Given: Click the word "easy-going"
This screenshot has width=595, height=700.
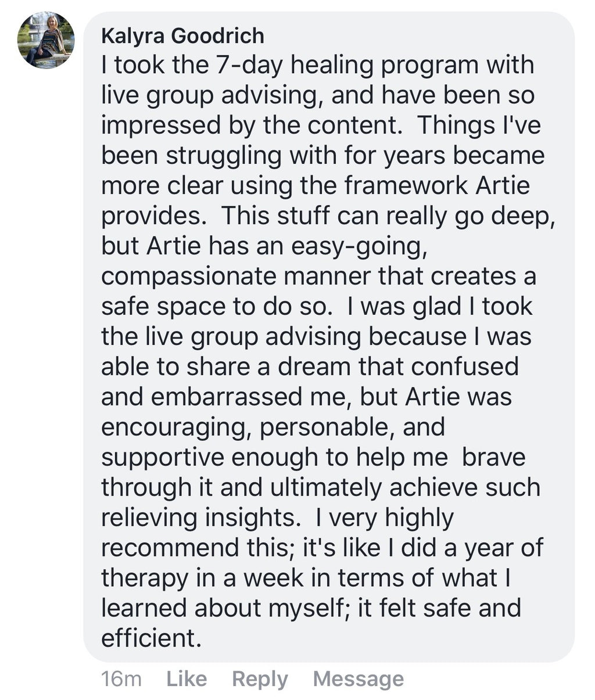Looking at the screenshot, I should (359, 246).
